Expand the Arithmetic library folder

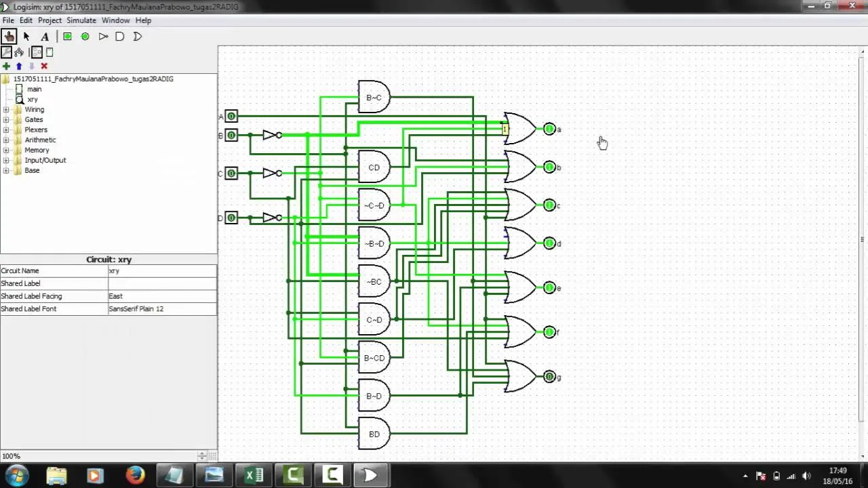pos(6,140)
